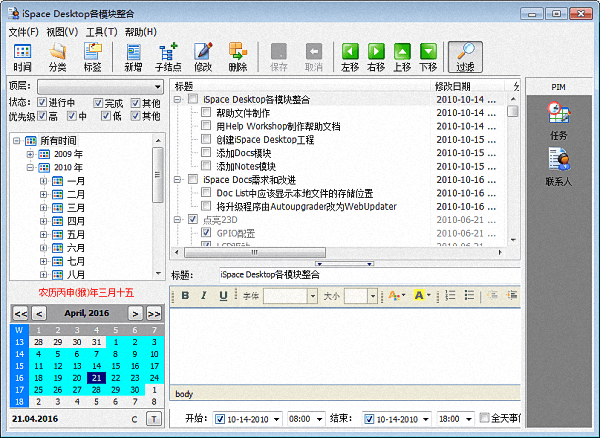This screenshot has width=600, height=438.
Task: Open the 分类 (category) view
Action: (57, 57)
